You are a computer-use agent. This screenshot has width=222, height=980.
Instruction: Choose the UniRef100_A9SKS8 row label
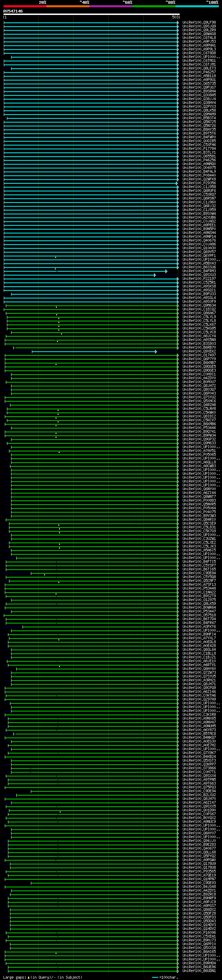[x=199, y=286]
